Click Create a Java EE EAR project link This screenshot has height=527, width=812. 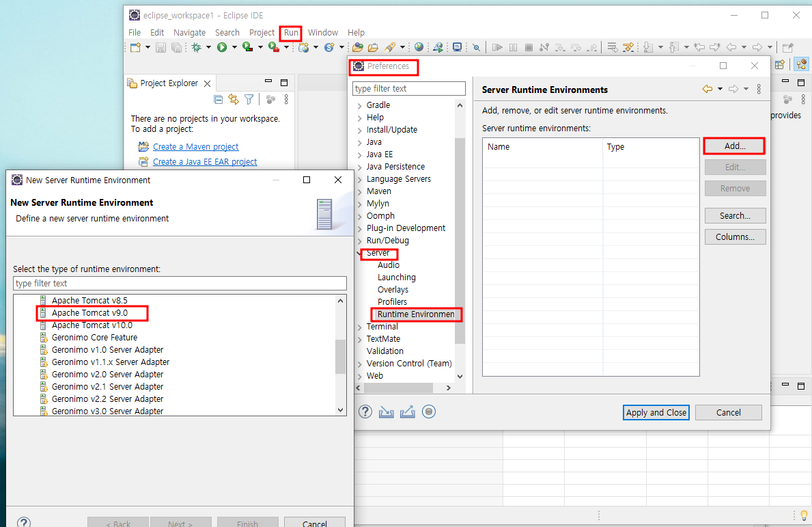205,162
